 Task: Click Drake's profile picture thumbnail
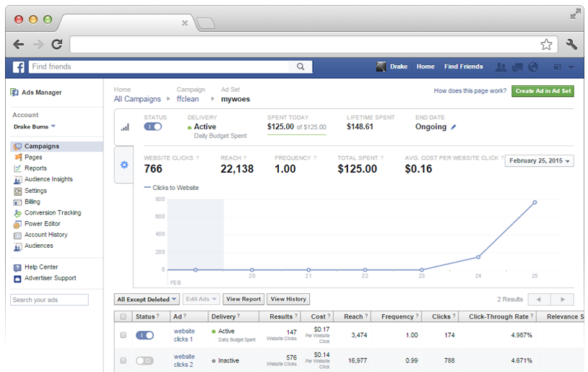coord(381,66)
